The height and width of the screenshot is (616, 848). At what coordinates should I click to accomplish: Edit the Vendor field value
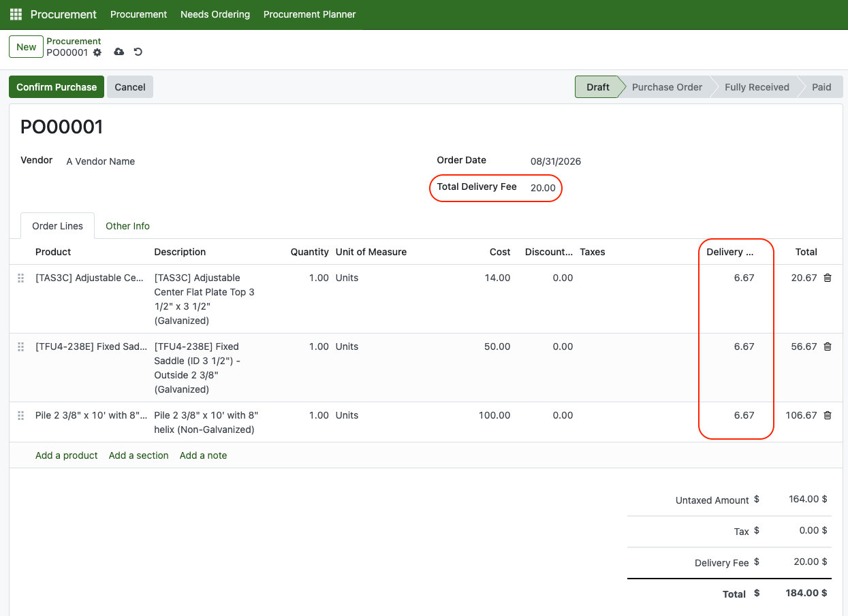click(101, 161)
